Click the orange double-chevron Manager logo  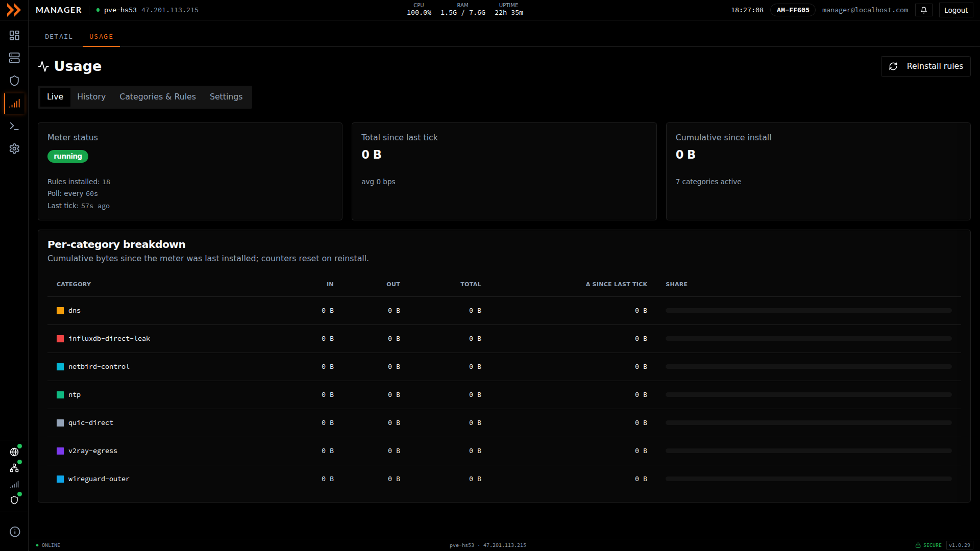click(x=14, y=10)
